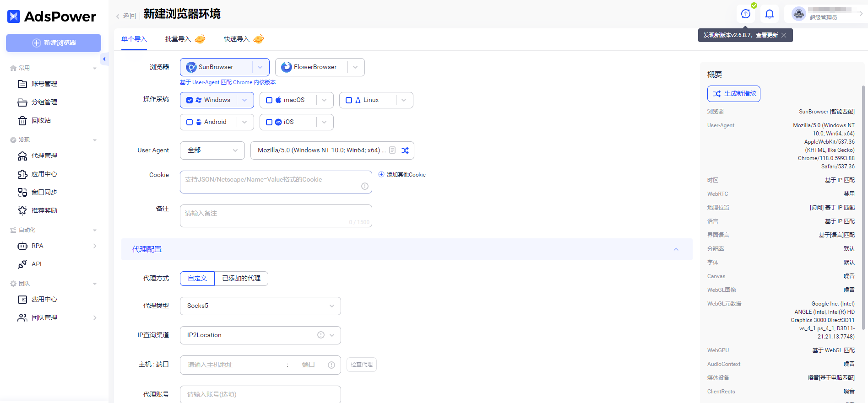Click the 备注 remark input field
Image resolution: width=868 pixels, height=403 pixels.
coord(276,215)
